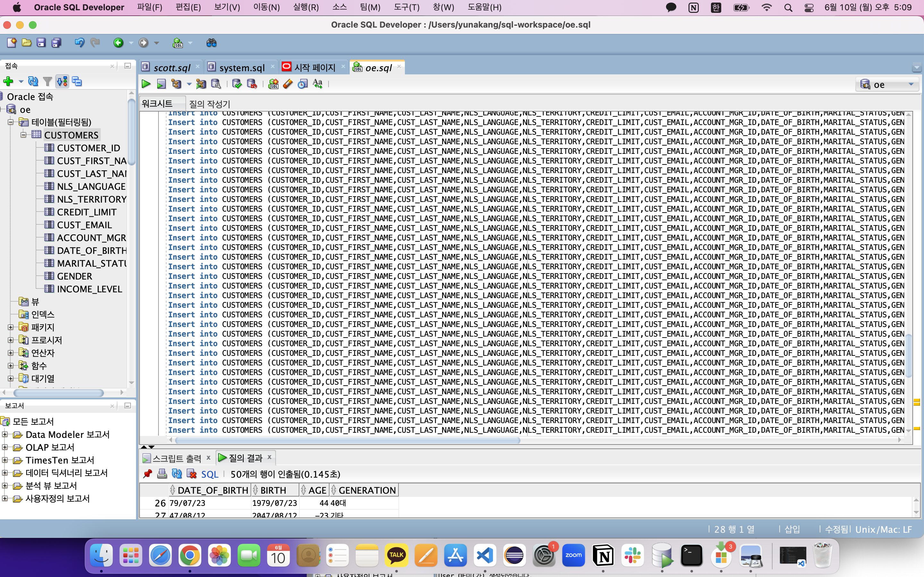Image resolution: width=924 pixels, height=577 pixels.
Task: Switch to the scott.sql tab
Action: tap(172, 68)
